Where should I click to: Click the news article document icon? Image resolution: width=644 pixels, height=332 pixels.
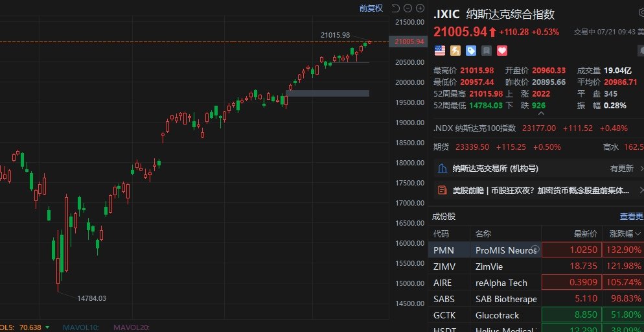coord(443,190)
